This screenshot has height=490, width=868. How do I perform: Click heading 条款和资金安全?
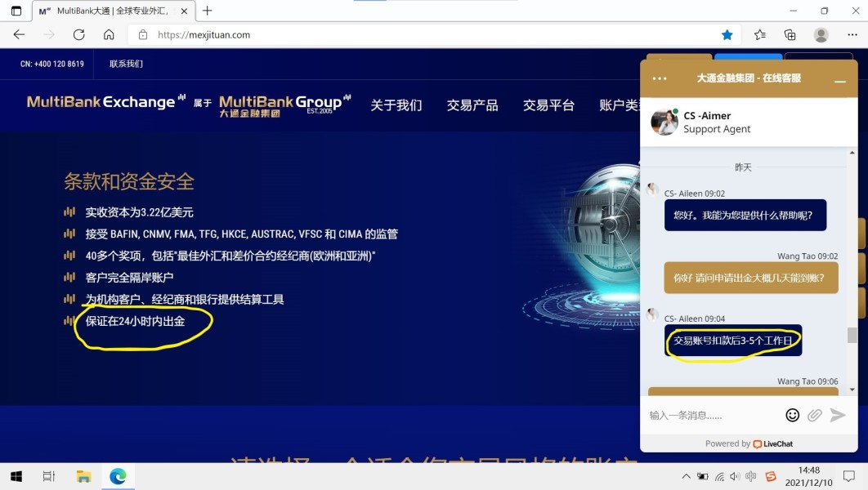pyautogui.click(x=129, y=181)
